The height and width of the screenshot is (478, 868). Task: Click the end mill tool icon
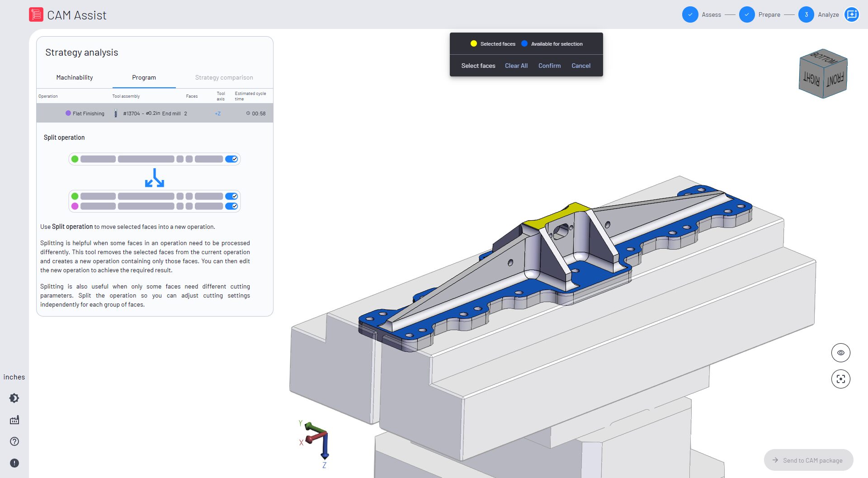pyautogui.click(x=116, y=114)
